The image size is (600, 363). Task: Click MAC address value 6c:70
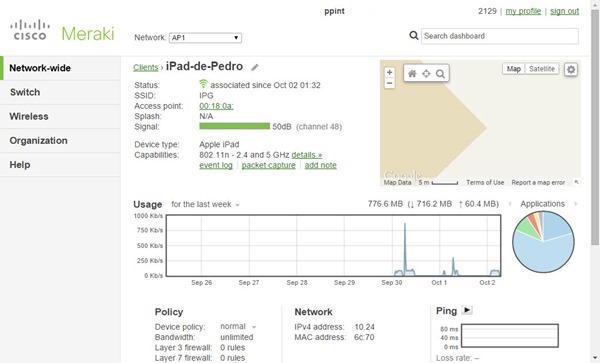[364, 337]
